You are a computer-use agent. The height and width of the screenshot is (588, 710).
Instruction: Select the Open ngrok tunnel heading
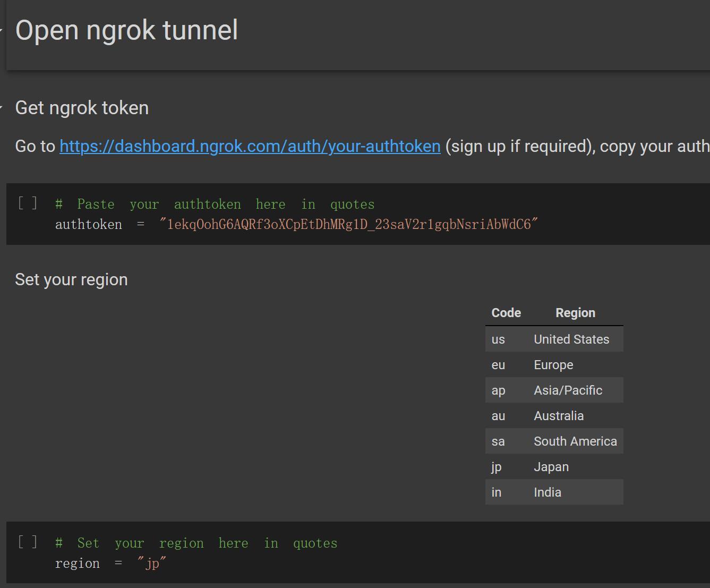[x=127, y=30]
